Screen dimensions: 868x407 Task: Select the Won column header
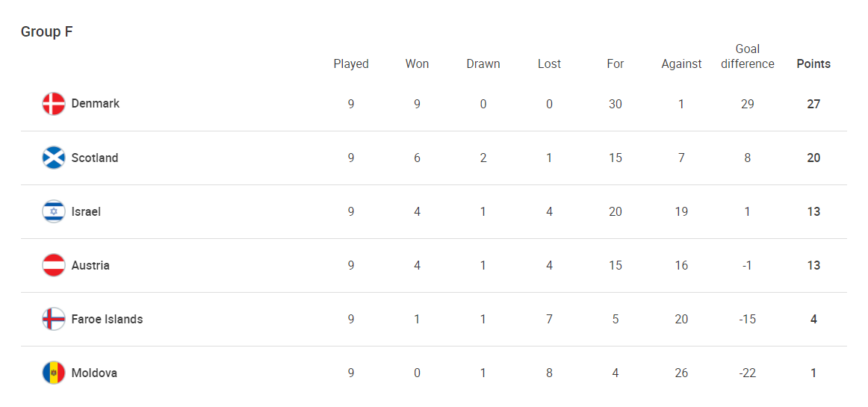(417, 64)
